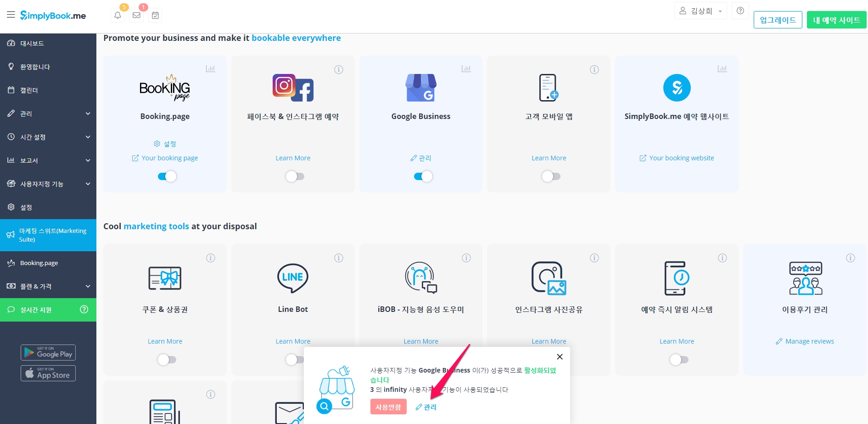This screenshot has width=868, height=424.
Task: Show info for Line Bot card
Action: coord(339,258)
